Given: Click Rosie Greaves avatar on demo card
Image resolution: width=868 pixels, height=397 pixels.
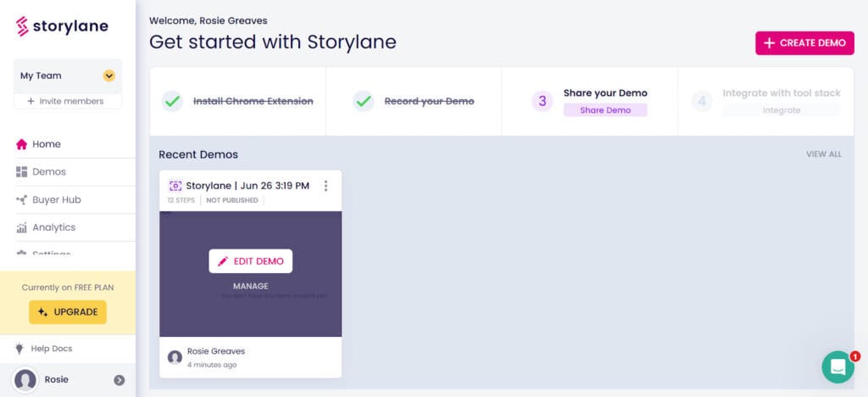Looking at the screenshot, I should coord(175,358).
